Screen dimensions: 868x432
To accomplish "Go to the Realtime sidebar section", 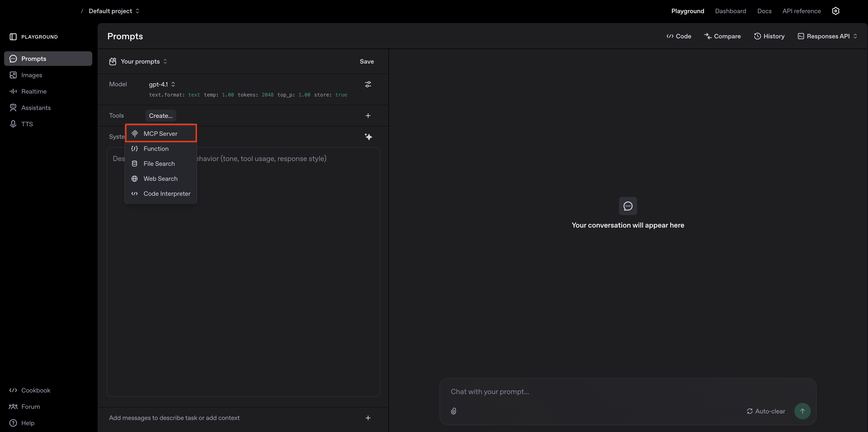I will tap(34, 91).
